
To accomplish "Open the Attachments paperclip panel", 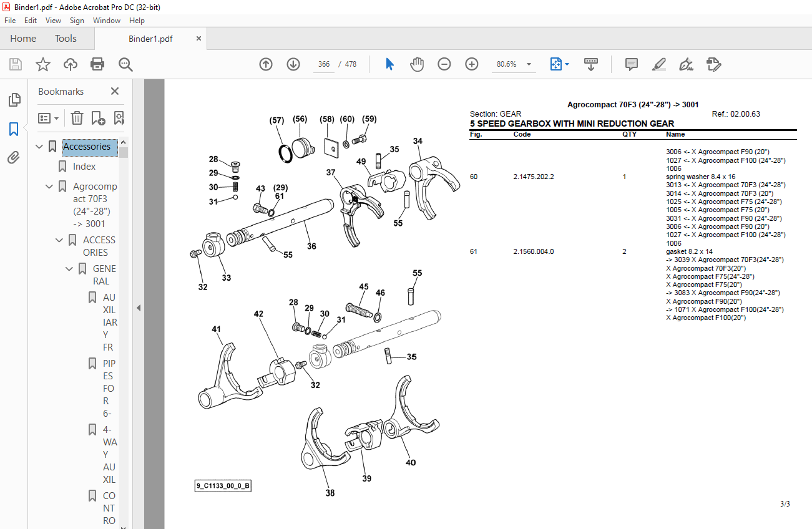I will 14,158.
